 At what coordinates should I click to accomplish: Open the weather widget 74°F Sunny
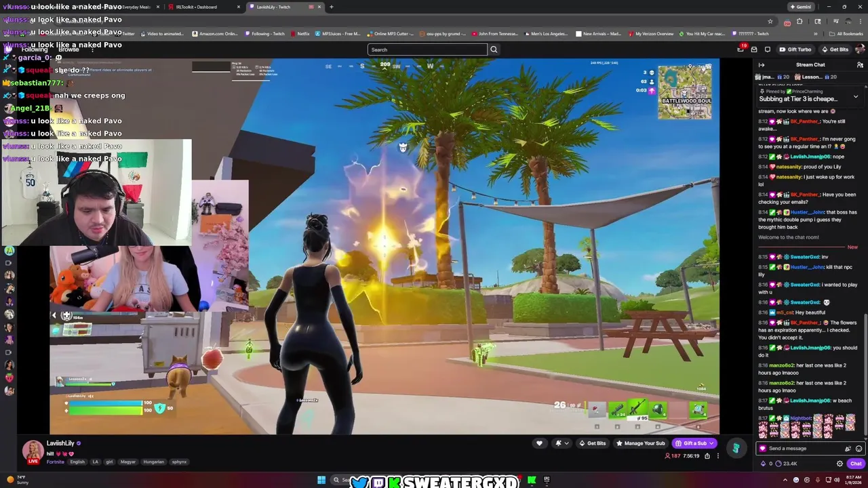tap(16, 480)
